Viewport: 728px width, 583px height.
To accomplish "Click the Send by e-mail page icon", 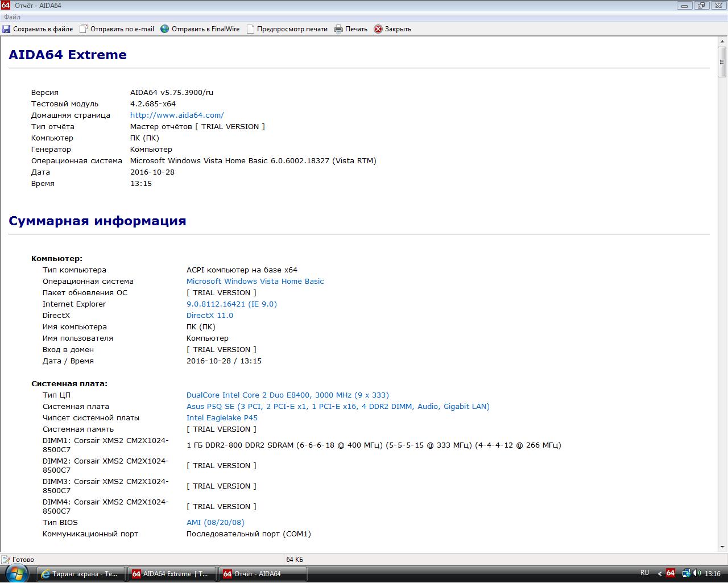I will click(x=84, y=29).
